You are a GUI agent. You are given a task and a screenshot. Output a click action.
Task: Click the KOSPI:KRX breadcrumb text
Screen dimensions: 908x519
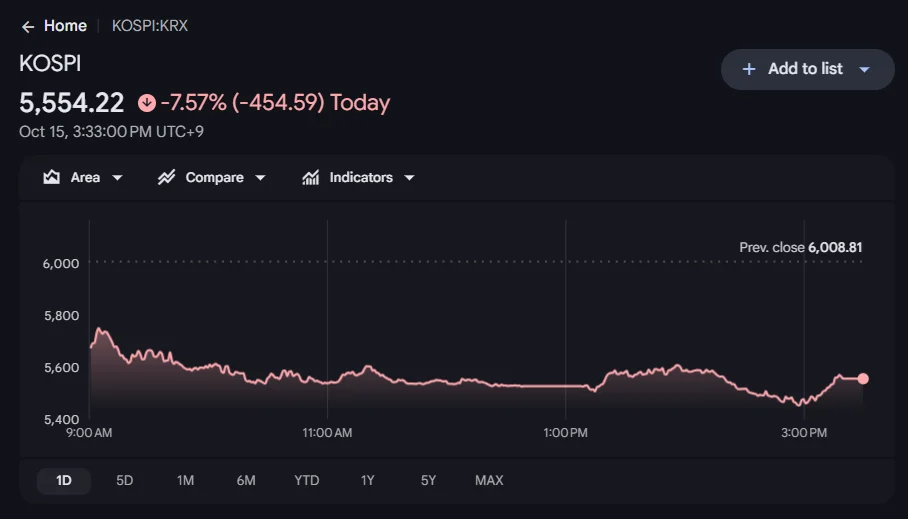click(150, 26)
